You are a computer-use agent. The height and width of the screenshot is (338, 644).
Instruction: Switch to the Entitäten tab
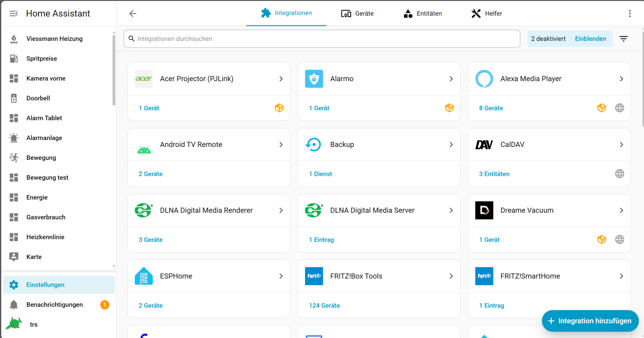pos(423,14)
